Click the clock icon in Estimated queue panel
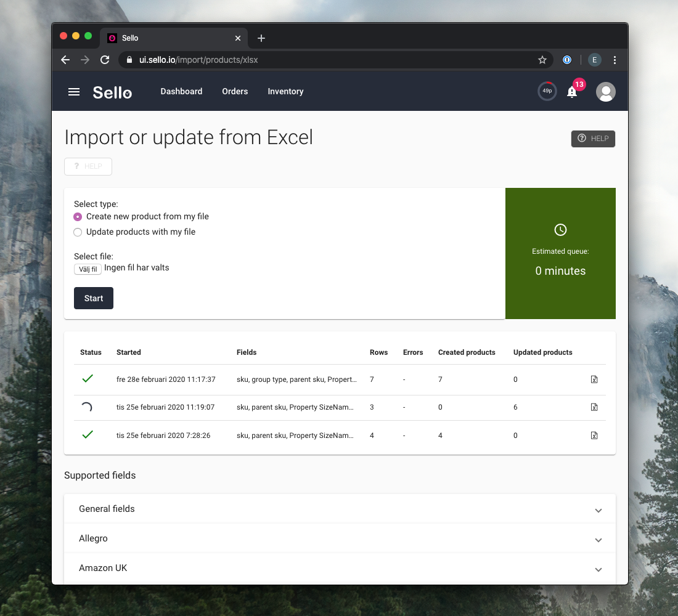Image resolution: width=678 pixels, height=616 pixels. coord(560,230)
